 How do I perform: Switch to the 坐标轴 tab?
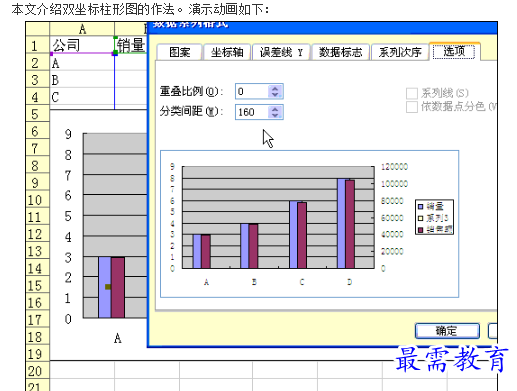tap(227, 52)
